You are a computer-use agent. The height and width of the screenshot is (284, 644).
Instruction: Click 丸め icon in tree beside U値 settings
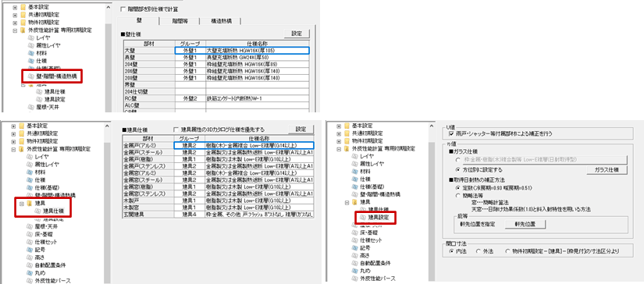[x=355, y=271]
